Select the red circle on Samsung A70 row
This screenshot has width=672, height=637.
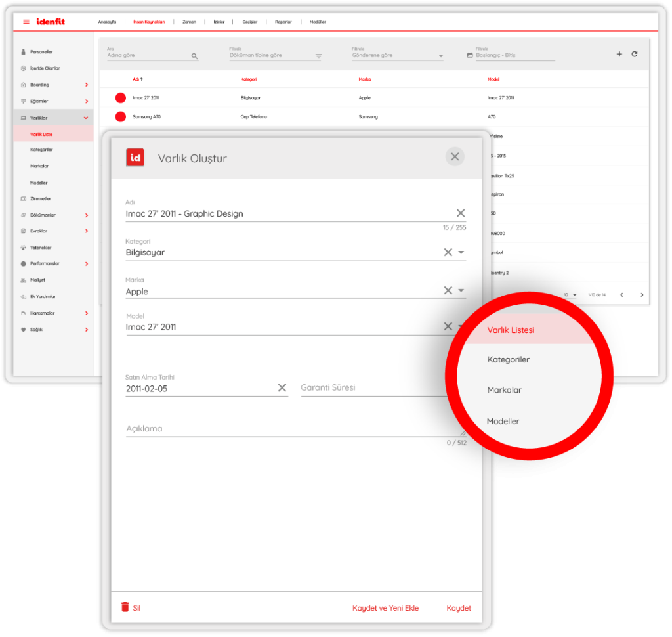pos(121,117)
